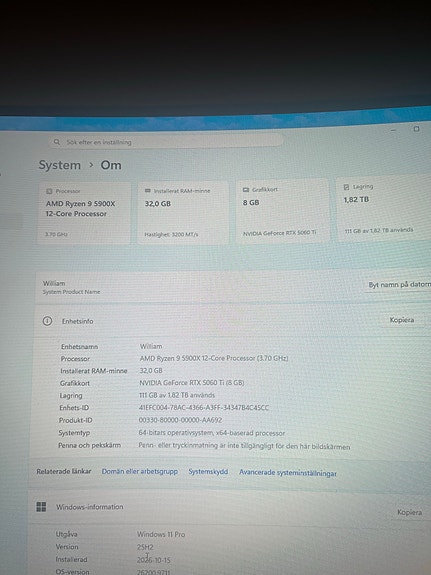Click 'NVIDIA GeForce RTX 5060 Ti' on graphics card

(280, 233)
